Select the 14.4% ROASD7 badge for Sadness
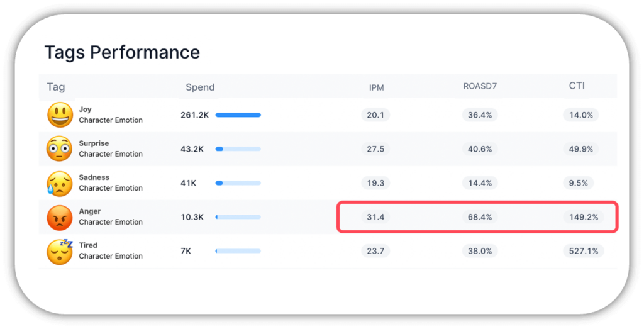Screen dimensions: 644x329 (x=480, y=183)
